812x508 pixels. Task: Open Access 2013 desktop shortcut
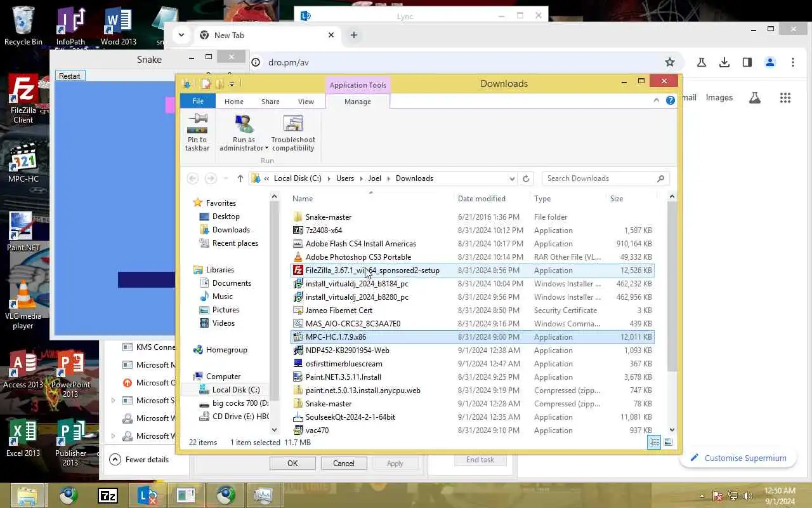pos(23,369)
